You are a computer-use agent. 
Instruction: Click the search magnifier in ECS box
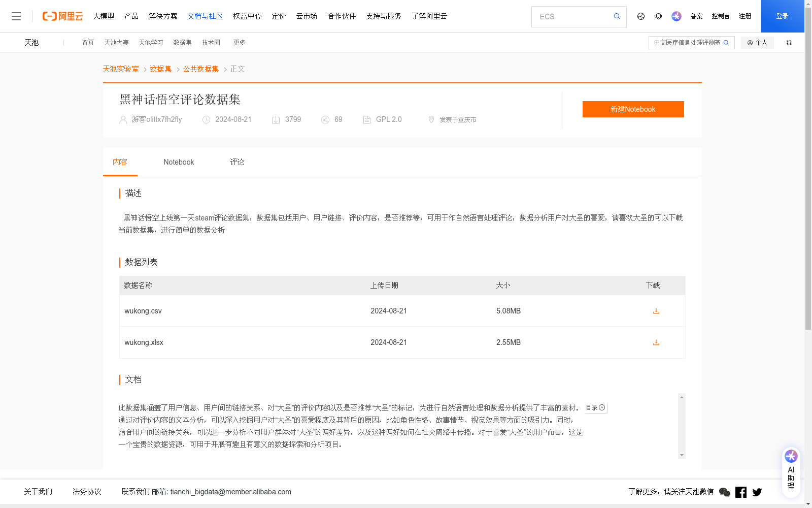click(617, 16)
